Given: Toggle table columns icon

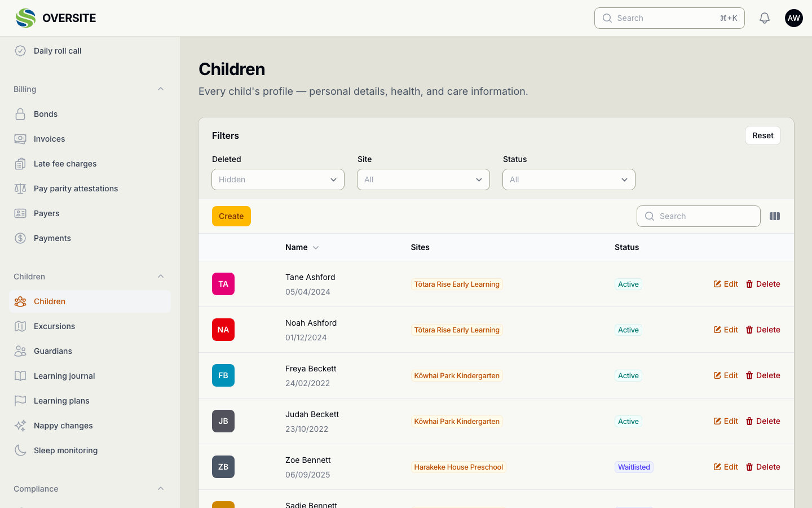Looking at the screenshot, I should point(775,216).
